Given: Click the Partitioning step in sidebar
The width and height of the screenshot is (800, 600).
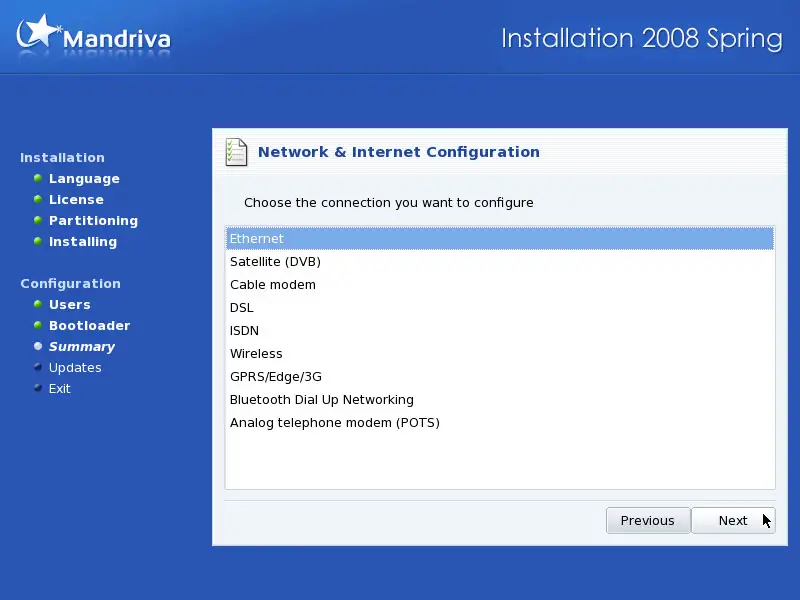Looking at the screenshot, I should click(x=93, y=220).
